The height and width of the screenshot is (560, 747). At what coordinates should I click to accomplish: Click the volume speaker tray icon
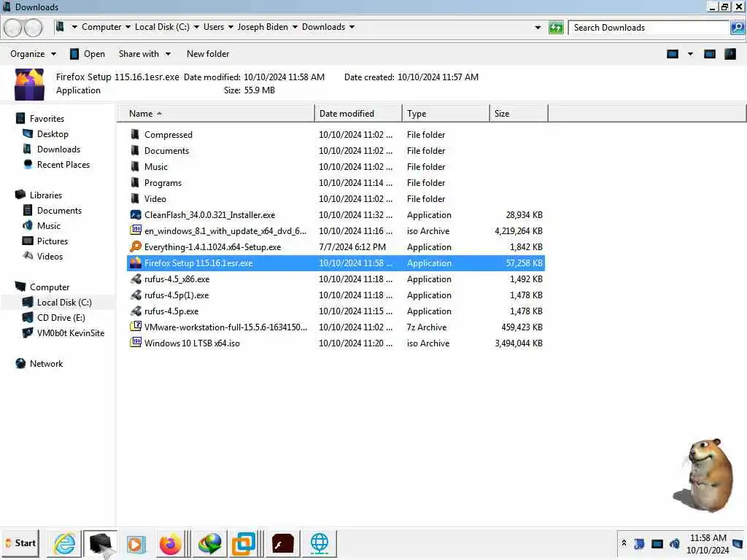tap(674, 543)
